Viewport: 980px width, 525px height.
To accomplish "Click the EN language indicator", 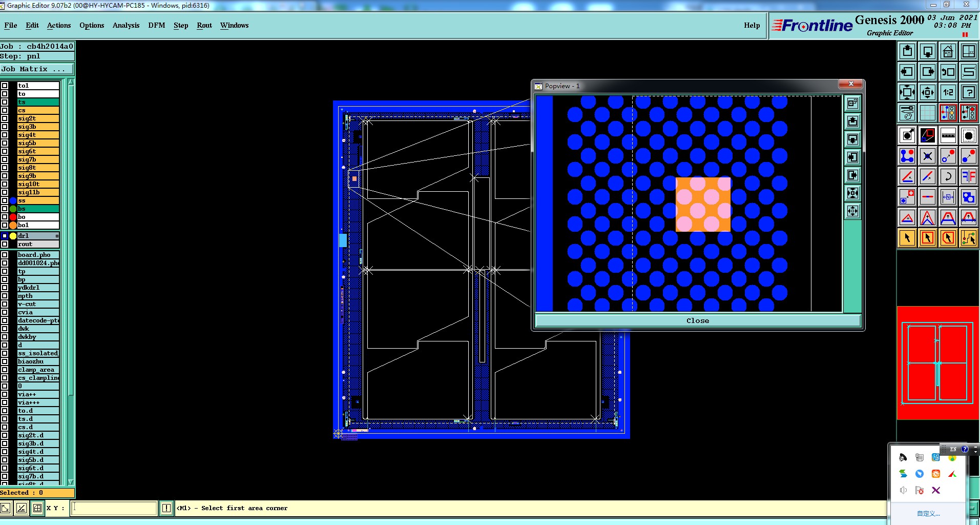I will coord(953,449).
